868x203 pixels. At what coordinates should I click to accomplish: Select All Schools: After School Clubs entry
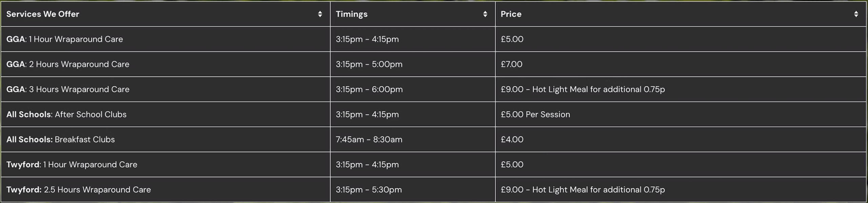(66, 114)
